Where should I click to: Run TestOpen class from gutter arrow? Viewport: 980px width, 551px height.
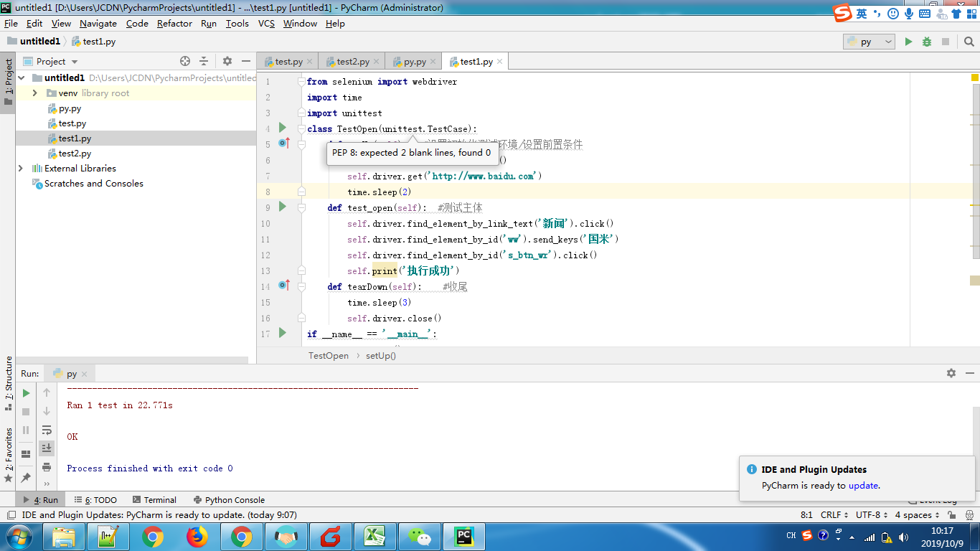tap(283, 128)
